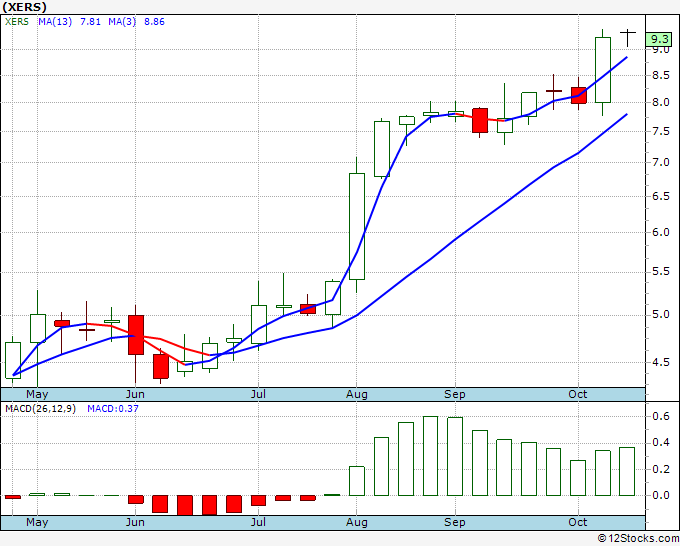680x546 pixels.
Task: Click the MACD:0.37 value label
Action: pyautogui.click(x=113, y=409)
